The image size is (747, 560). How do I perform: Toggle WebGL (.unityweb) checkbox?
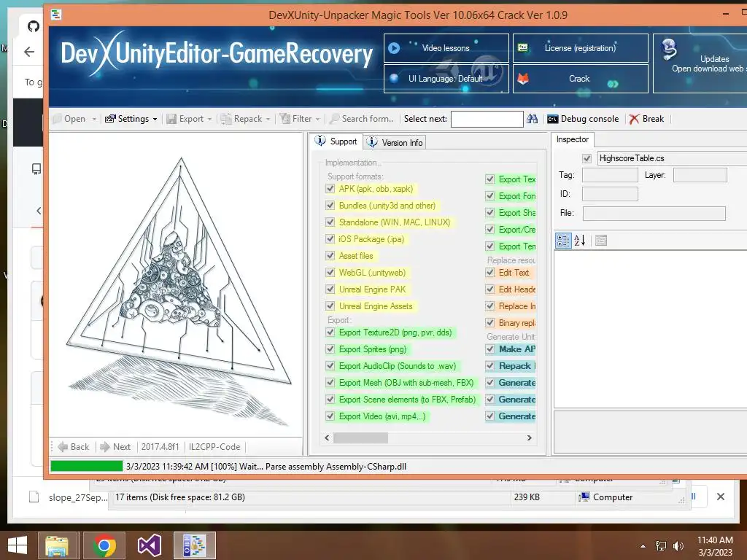pos(330,273)
